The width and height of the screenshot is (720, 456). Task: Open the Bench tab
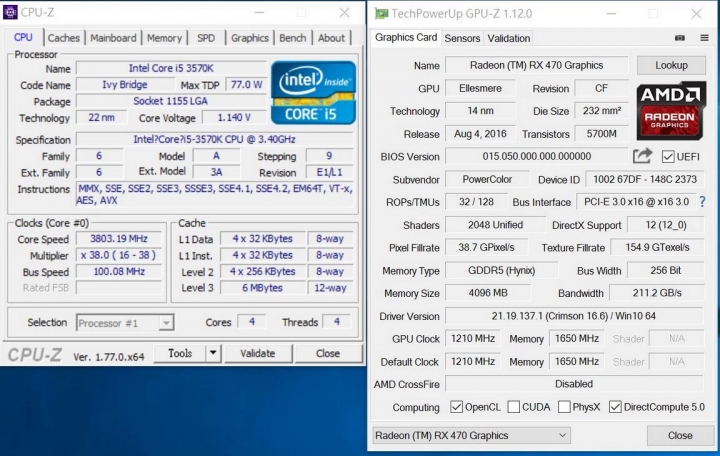pos(292,38)
